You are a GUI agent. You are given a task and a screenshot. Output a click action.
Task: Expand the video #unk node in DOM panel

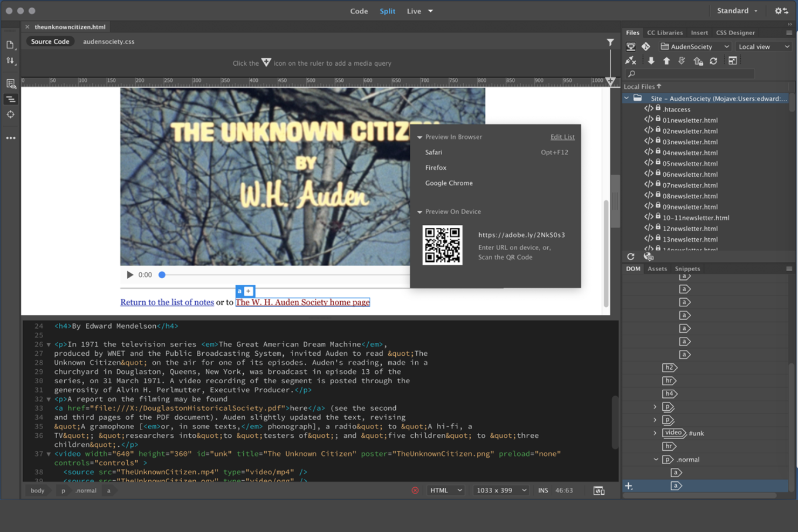pos(655,433)
